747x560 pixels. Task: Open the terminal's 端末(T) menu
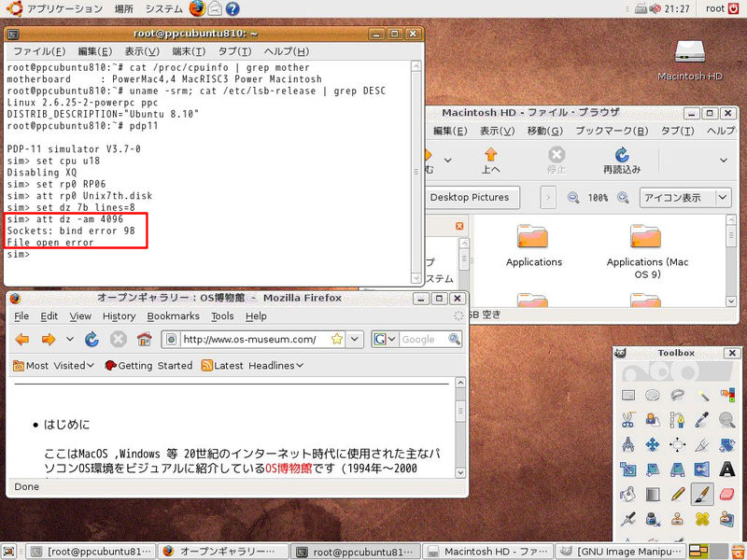click(x=189, y=51)
